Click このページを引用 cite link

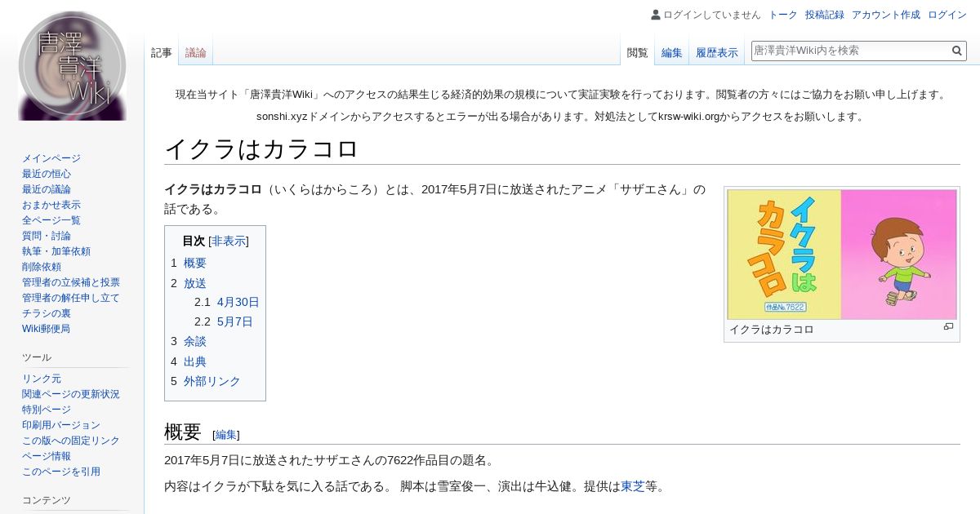[x=61, y=472]
